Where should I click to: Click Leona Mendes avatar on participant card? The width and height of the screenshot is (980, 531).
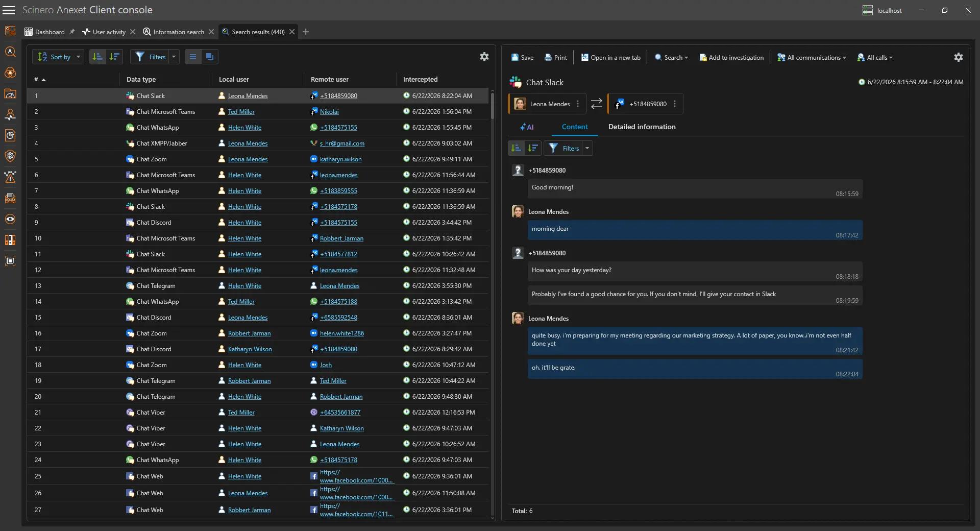[520, 104]
